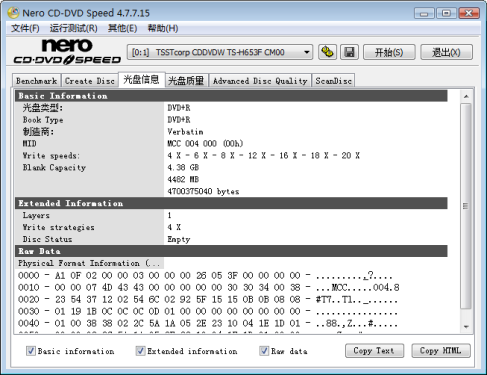Click the raw data row 0030
The height and width of the screenshot is (375, 487).
[x=207, y=311]
